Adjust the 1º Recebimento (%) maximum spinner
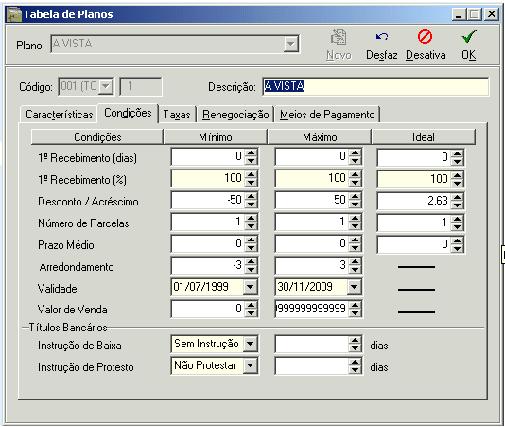This screenshot has height=427, width=505. coord(355,179)
